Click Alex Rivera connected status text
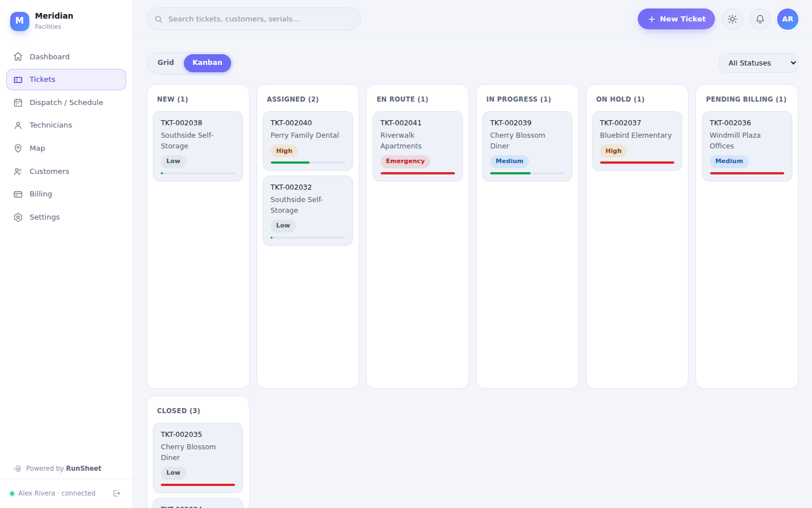The image size is (812, 508). 57,493
